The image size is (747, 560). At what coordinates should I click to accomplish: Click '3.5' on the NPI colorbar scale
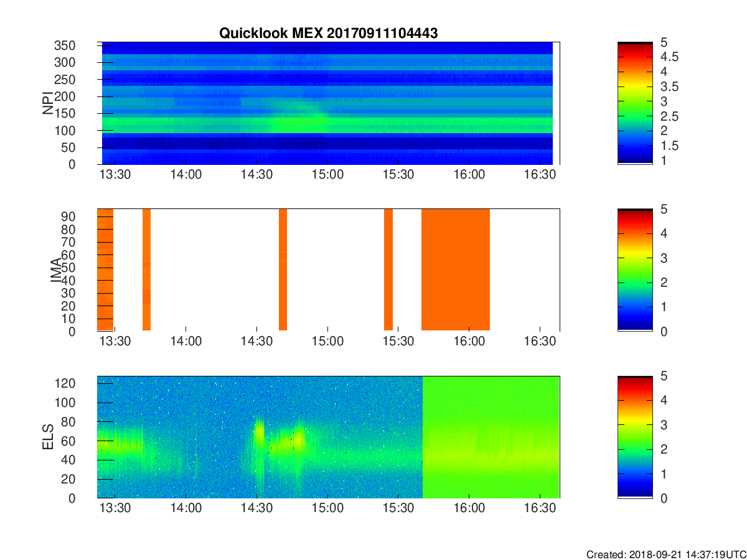click(670, 87)
